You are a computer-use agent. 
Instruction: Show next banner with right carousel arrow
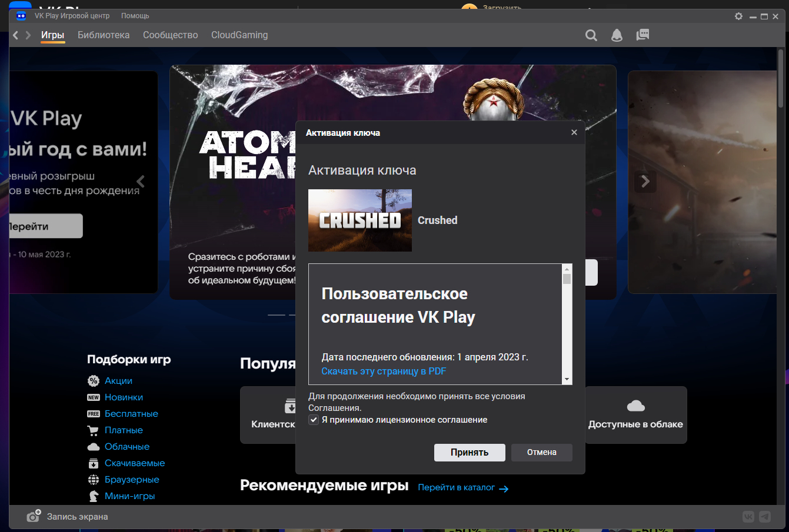(645, 182)
